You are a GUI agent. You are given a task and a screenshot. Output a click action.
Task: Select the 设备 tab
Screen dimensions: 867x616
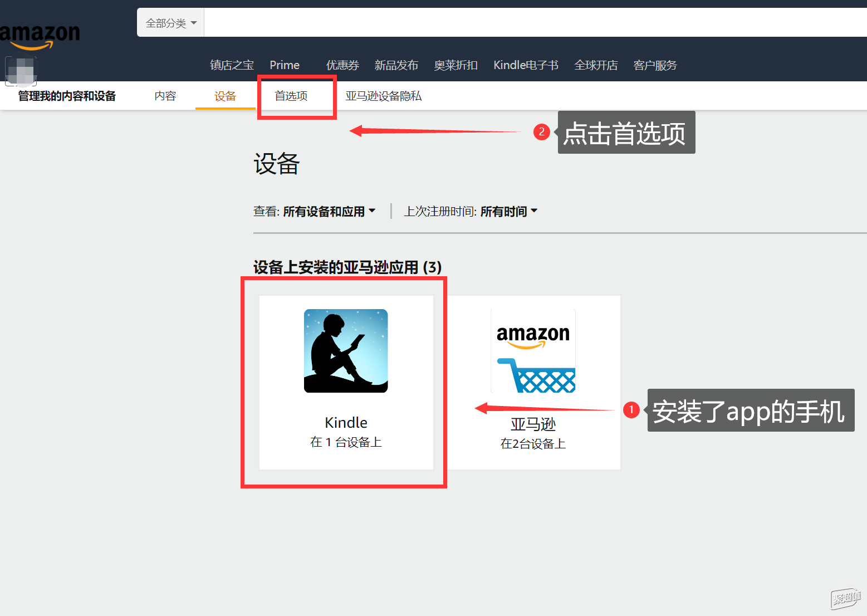pos(226,96)
